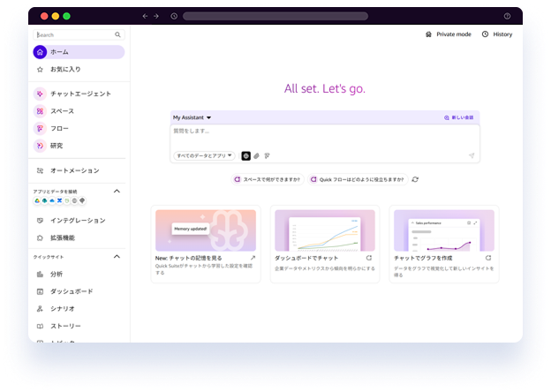Open the オートメーション menu item
The width and height of the screenshot is (551, 392).
point(74,170)
